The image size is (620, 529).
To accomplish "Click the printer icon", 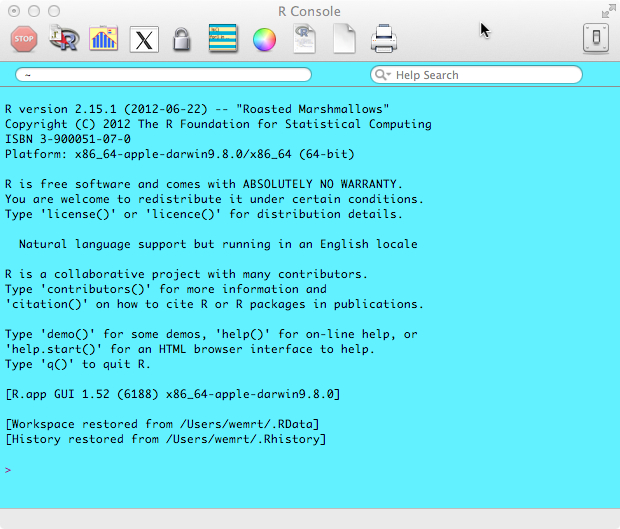I will click(x=383, y=39).
